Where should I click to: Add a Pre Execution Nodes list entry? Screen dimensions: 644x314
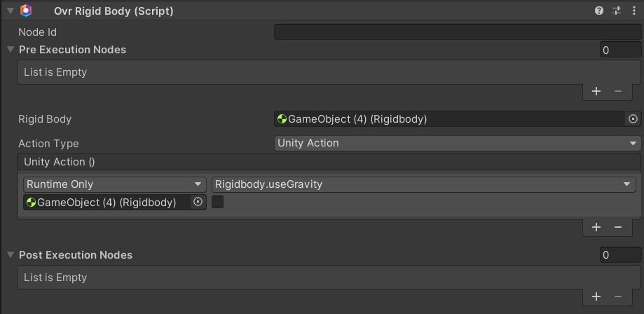coord(596,91)
